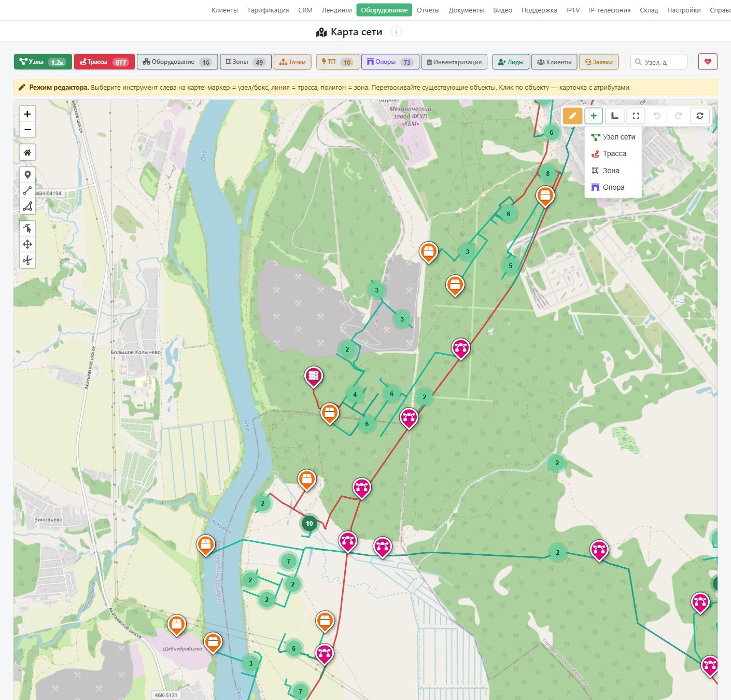Choose "Узел сети" in add menu

(613, 137)
